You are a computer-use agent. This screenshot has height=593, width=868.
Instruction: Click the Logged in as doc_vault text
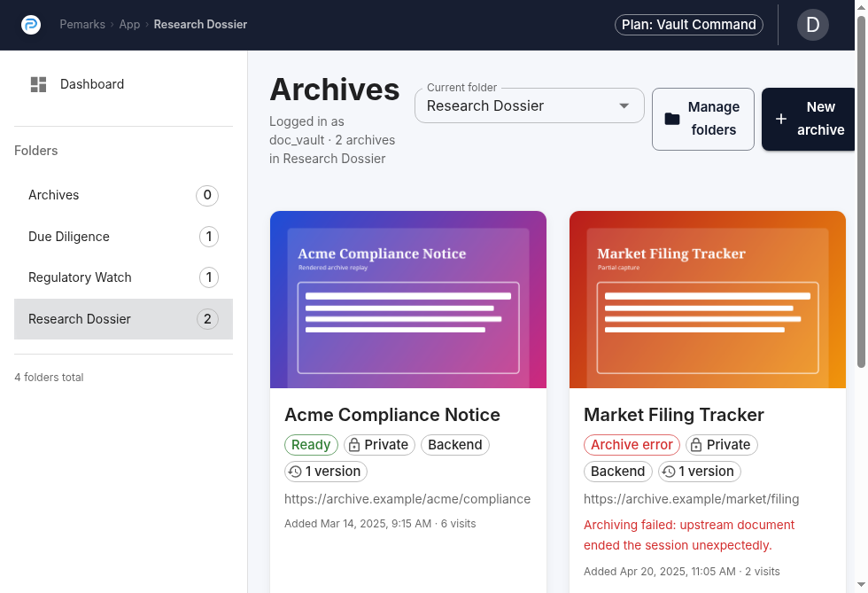[332, 140]
